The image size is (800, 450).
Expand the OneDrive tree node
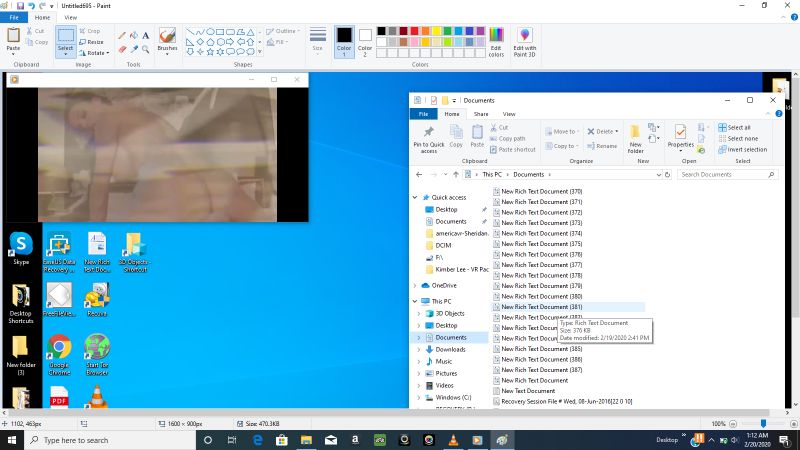pos(415,286)
